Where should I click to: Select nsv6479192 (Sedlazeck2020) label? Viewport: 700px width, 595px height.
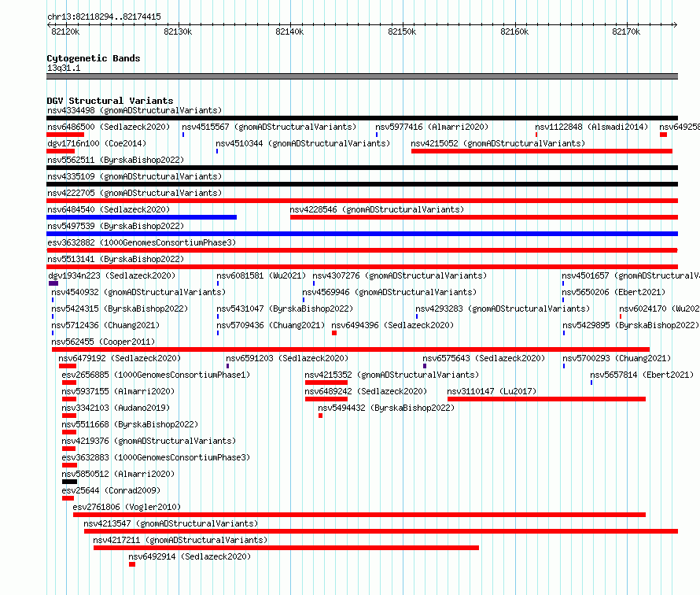tap(120, 358)
